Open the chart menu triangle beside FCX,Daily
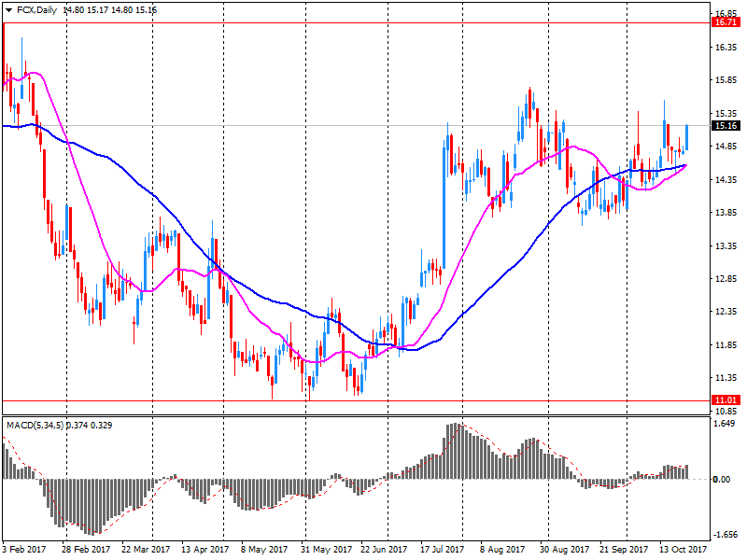The height and width of the screenshot is (560, 747). coord(8,10)
